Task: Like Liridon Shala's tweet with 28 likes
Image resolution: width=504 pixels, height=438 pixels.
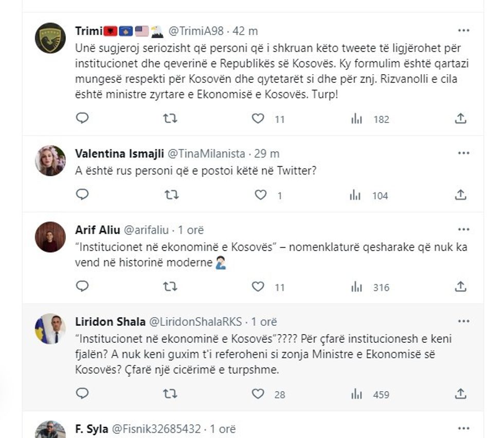Action: (x=258, y=394)
